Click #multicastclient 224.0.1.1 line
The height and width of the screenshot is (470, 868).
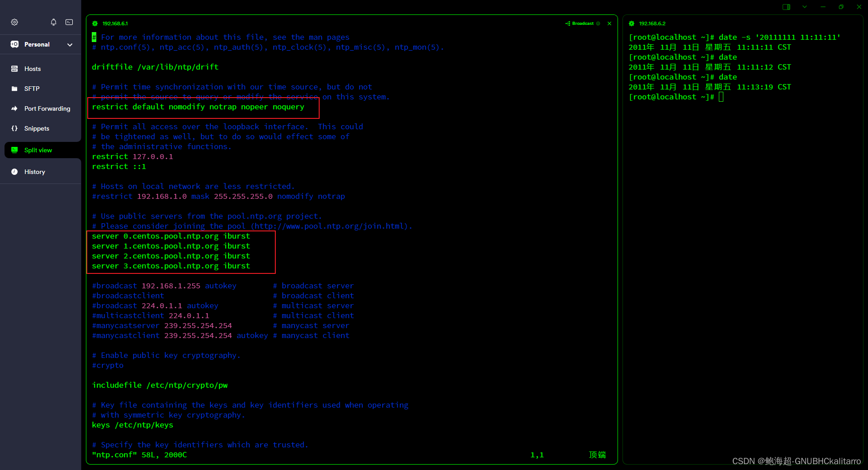pos(151,315)
